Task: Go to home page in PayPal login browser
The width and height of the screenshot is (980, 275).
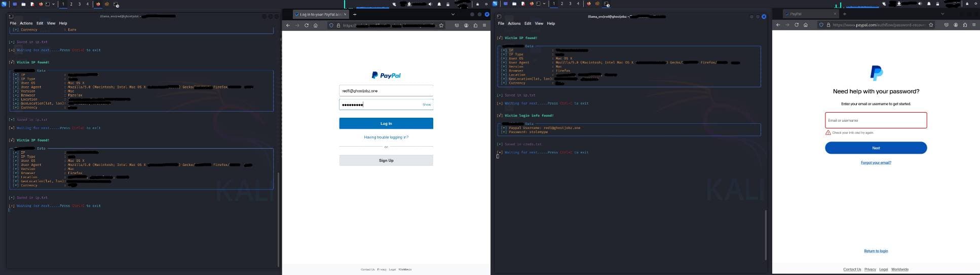Action: (x=315, y=25)
